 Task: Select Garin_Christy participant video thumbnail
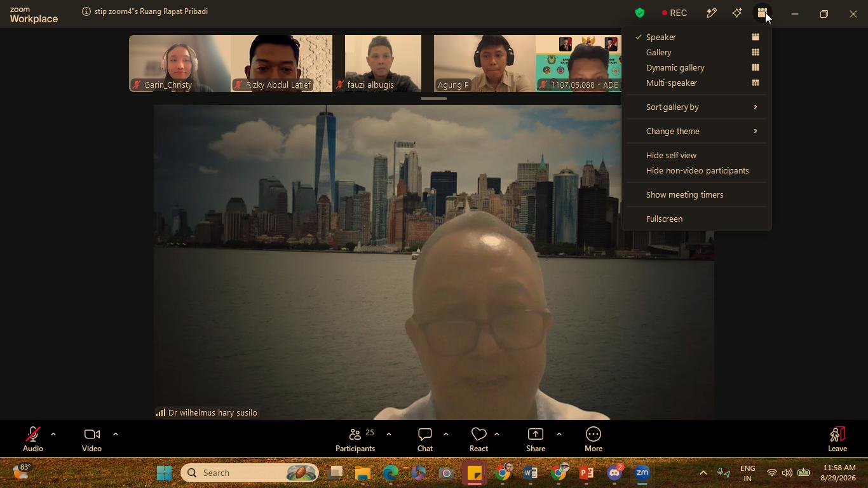coord(180,64)
